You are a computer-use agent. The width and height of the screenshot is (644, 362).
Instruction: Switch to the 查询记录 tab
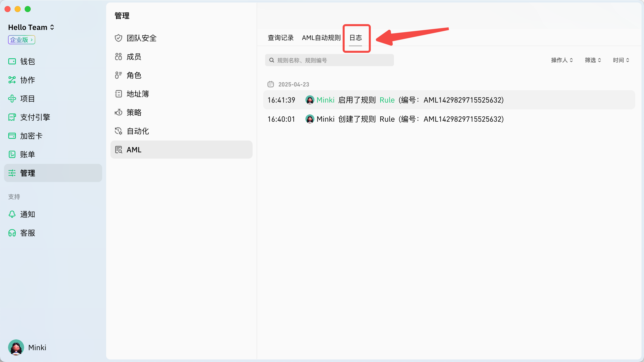pos(280,38)
